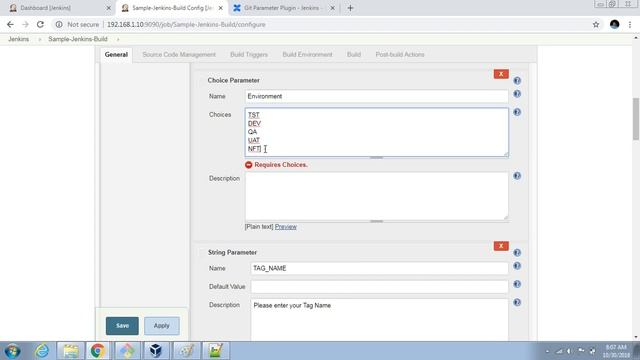Open Chrome three-dot menu
This screenshot has height=360, width=640.
point(630,24)
